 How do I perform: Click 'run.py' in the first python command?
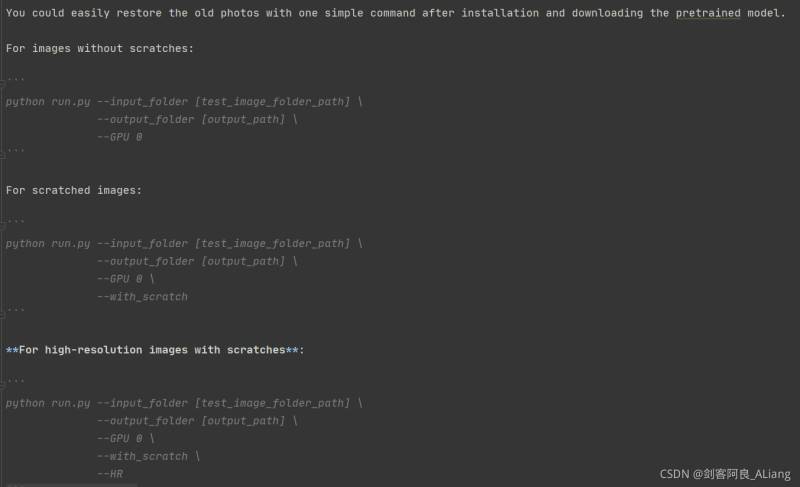pyautogui.click(x=71, y=102)
